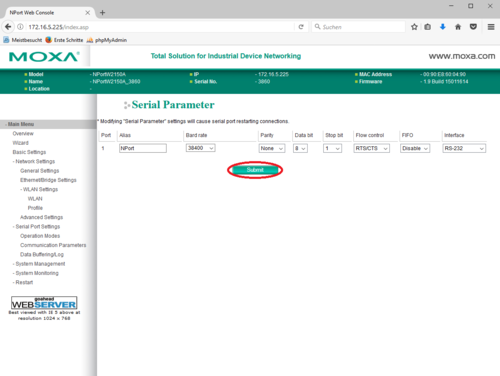Bookmark this page with the star icon
The width and height of the screenshot is (500, 376).
[414, 27]
